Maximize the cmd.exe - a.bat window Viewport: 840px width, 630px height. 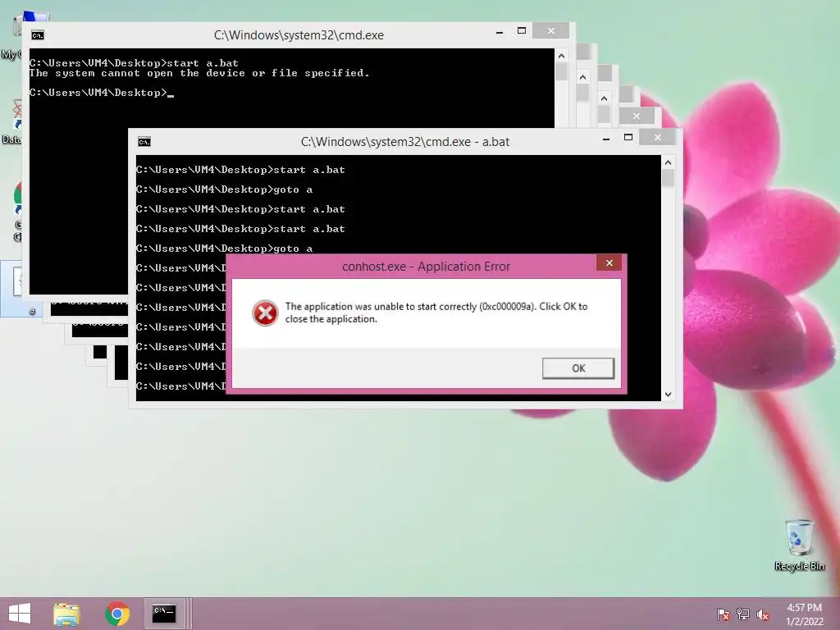(x=628, y=138)
